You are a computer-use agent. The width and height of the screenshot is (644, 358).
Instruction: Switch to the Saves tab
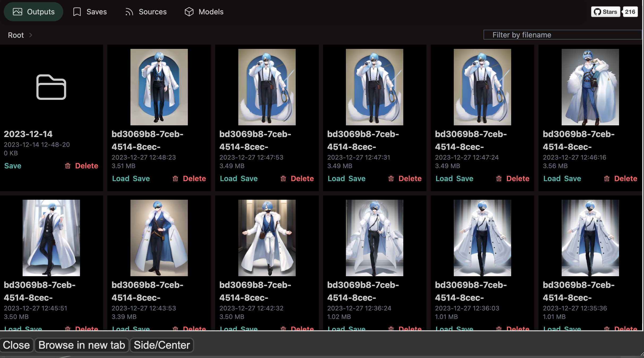(x=90, y=12)
